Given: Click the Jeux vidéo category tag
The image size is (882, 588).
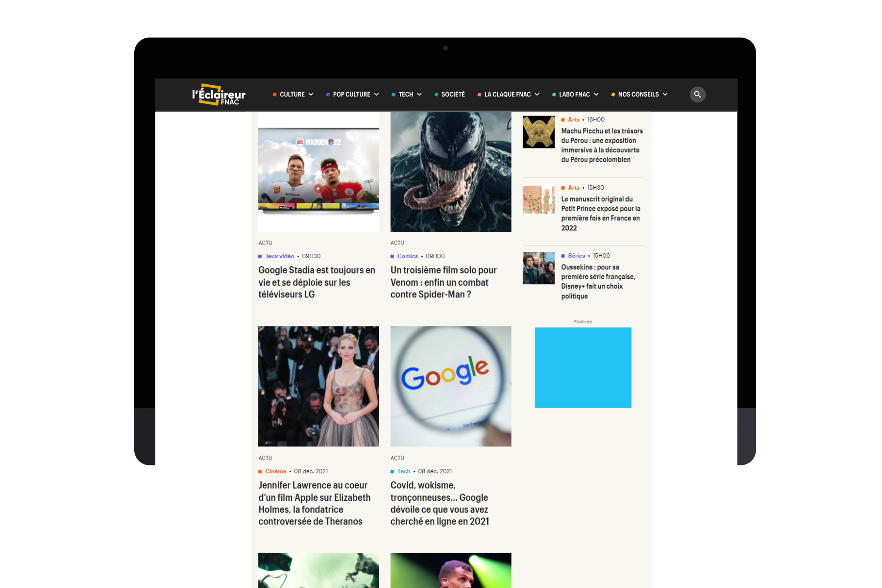Looking at the screenshot, I should point(280,256).
